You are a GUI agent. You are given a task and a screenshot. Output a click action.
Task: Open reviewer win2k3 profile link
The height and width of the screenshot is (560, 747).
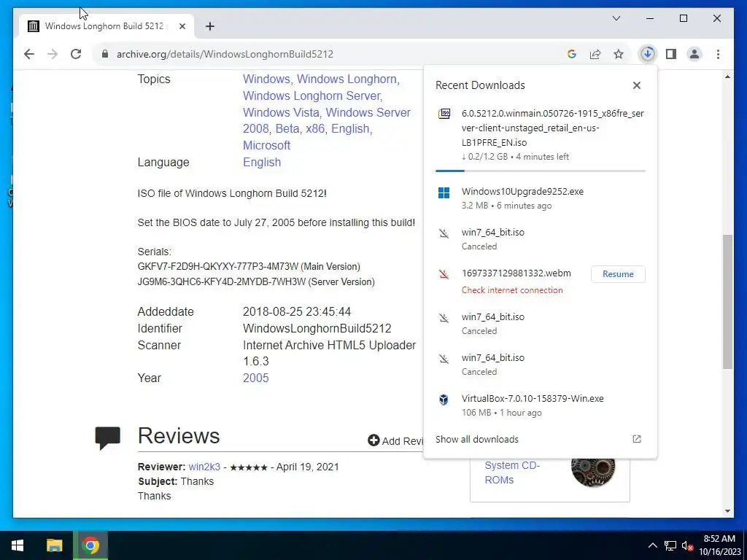click(x=204, y=467)
